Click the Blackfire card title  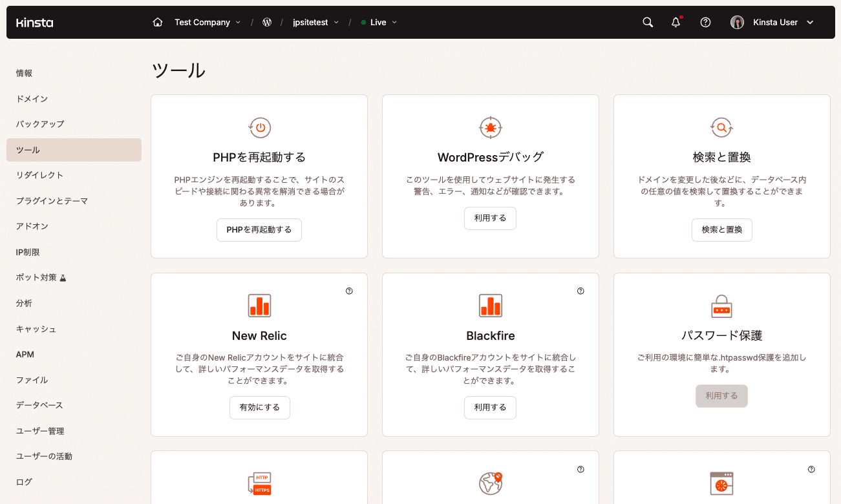pos(491,336)
